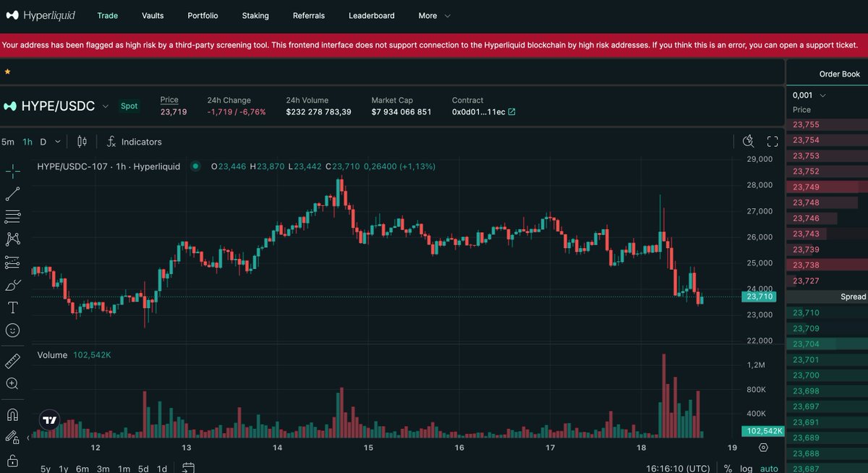Image resolution: width=868 pixels, height=473 pixels.
Task: Open the Staking page
Action: pos(255,15)
